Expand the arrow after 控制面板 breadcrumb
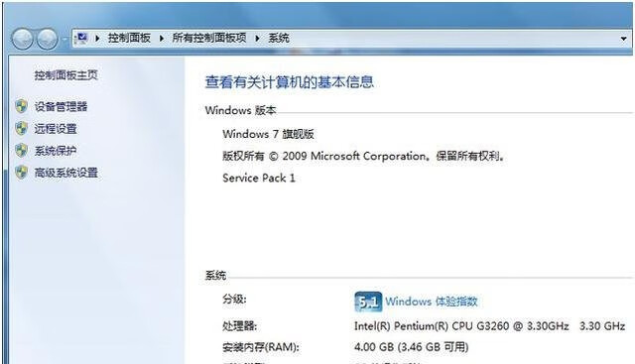The image size is (635, 364). pos(162,39)
